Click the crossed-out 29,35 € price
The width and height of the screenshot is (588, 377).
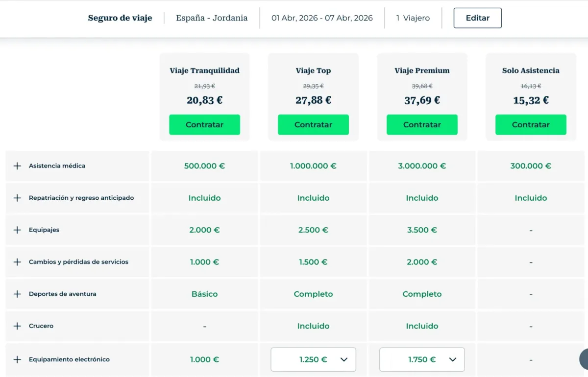(314, 86)
